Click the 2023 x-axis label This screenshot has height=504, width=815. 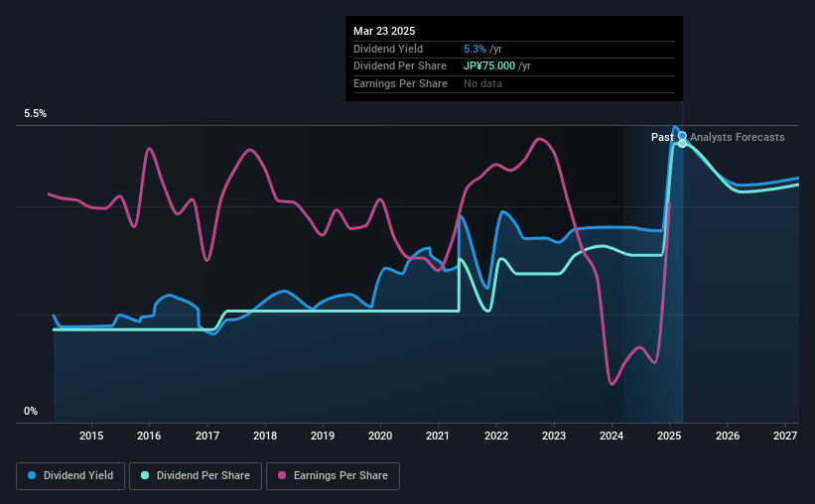pos(554,436)
